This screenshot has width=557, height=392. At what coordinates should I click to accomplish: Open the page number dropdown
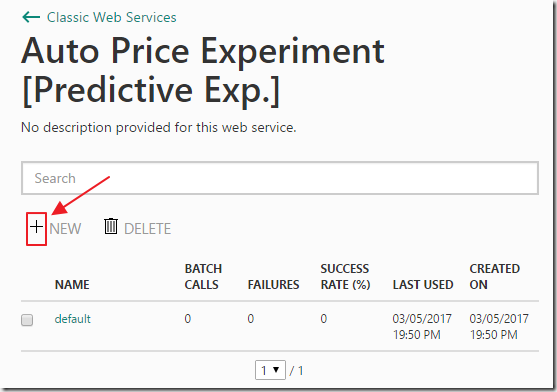pos(270,370)
